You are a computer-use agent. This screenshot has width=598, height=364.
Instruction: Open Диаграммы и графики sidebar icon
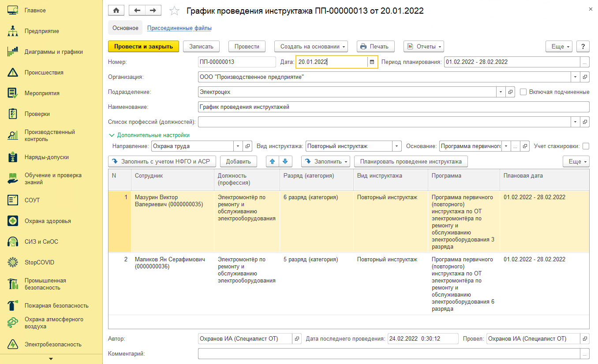12,52
